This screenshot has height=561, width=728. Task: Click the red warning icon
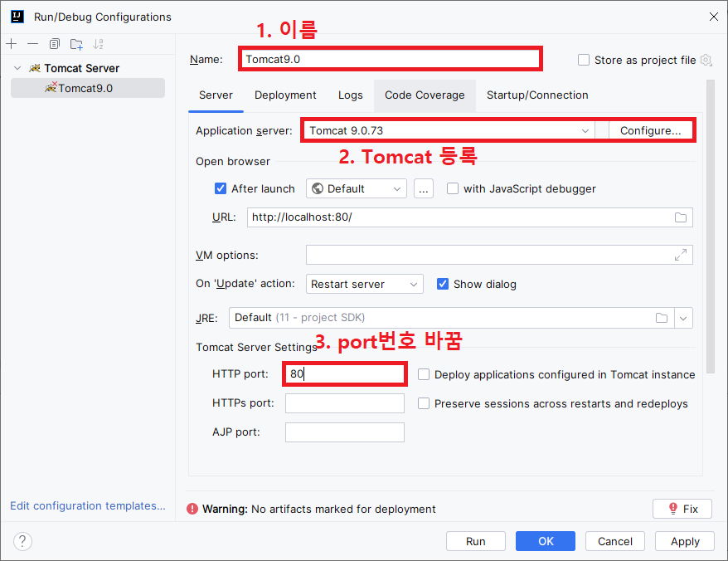point(192,509)
